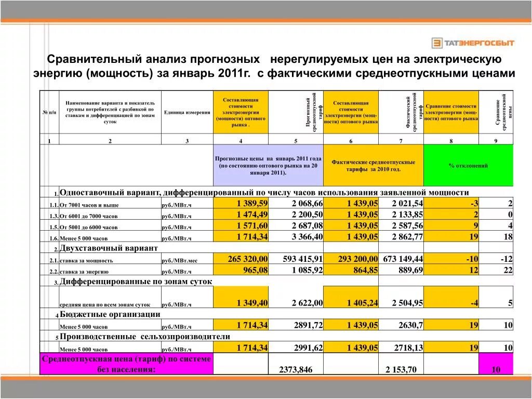The width and height of the screenshot is (532, 399).
Task: Click row label 'От 7001 часов и выше'
Action: 89,205
